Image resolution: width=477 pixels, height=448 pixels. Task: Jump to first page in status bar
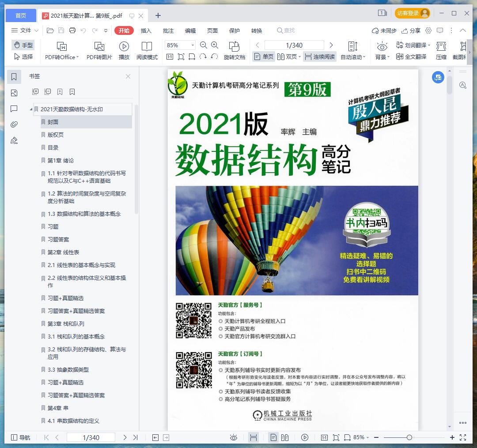tap(46, 437)
